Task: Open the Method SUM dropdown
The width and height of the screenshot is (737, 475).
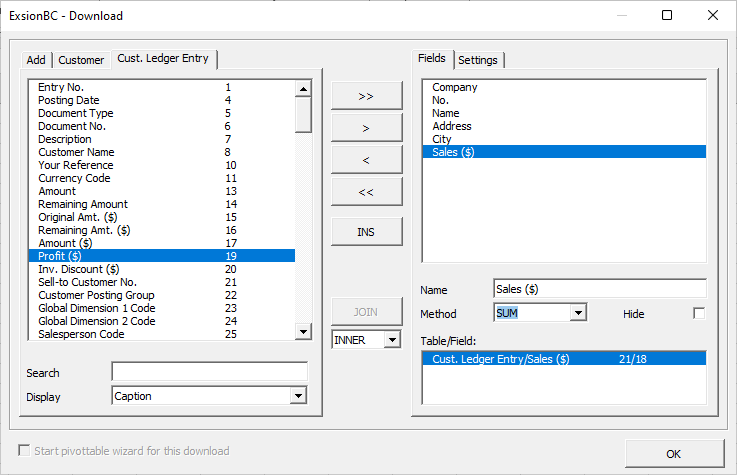Action: tap(578, 312)
